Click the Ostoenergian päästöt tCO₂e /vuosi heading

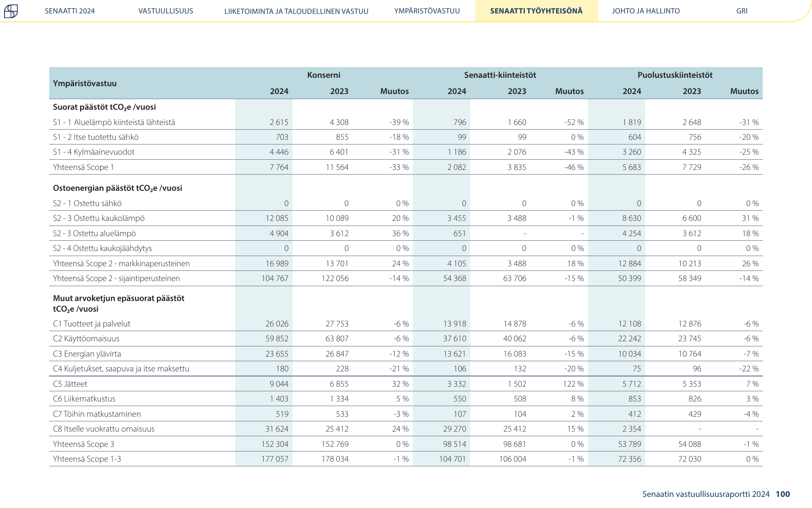tap(118, 188)
